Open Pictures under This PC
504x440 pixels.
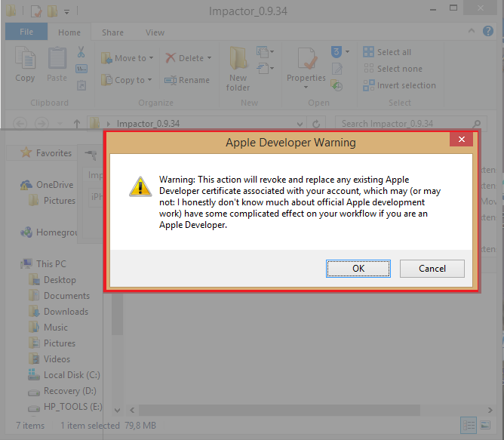(x=52, y=343)
